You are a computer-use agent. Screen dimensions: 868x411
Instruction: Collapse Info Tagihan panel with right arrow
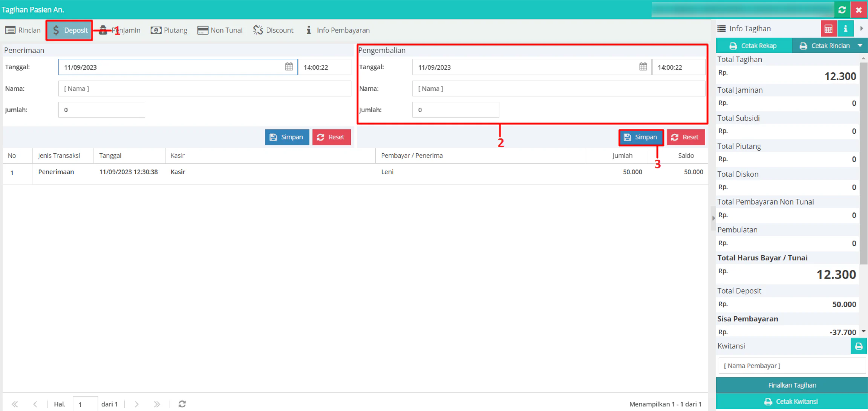pos(861,29)
